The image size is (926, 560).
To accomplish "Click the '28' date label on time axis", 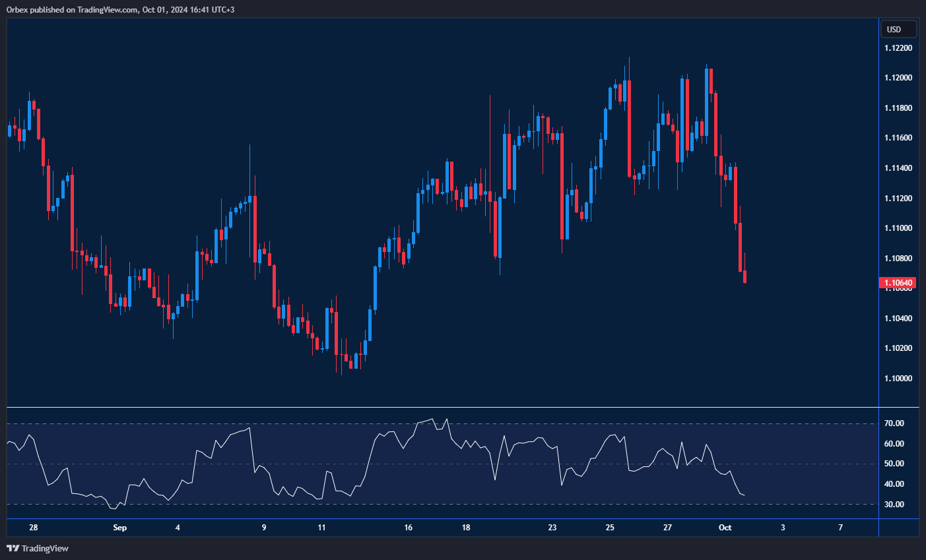I will pos(33,528).
